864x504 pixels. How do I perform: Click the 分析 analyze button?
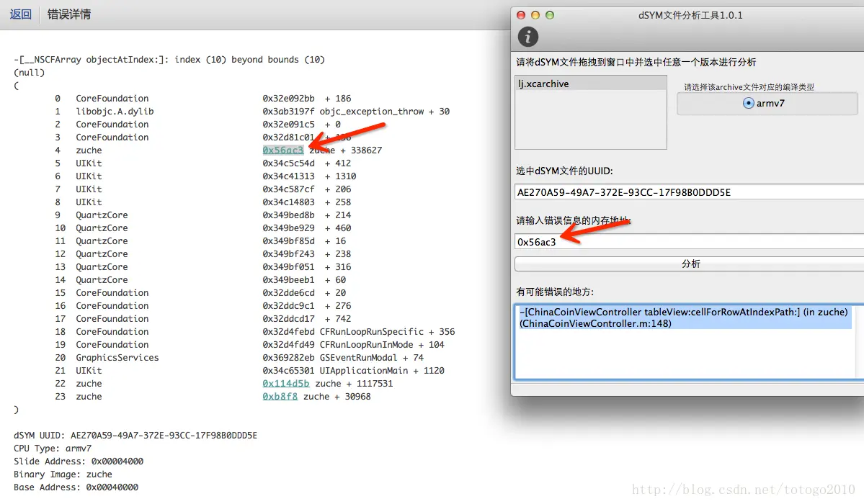coord(690,264)
